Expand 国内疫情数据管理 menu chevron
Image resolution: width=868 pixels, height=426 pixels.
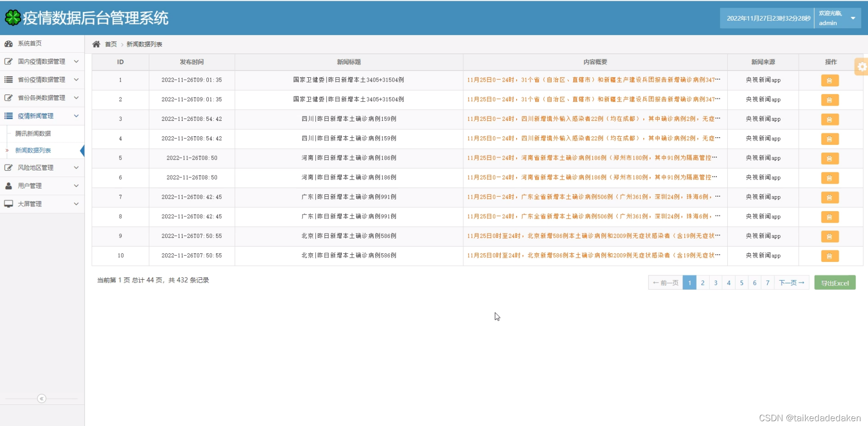pos(76,61)
